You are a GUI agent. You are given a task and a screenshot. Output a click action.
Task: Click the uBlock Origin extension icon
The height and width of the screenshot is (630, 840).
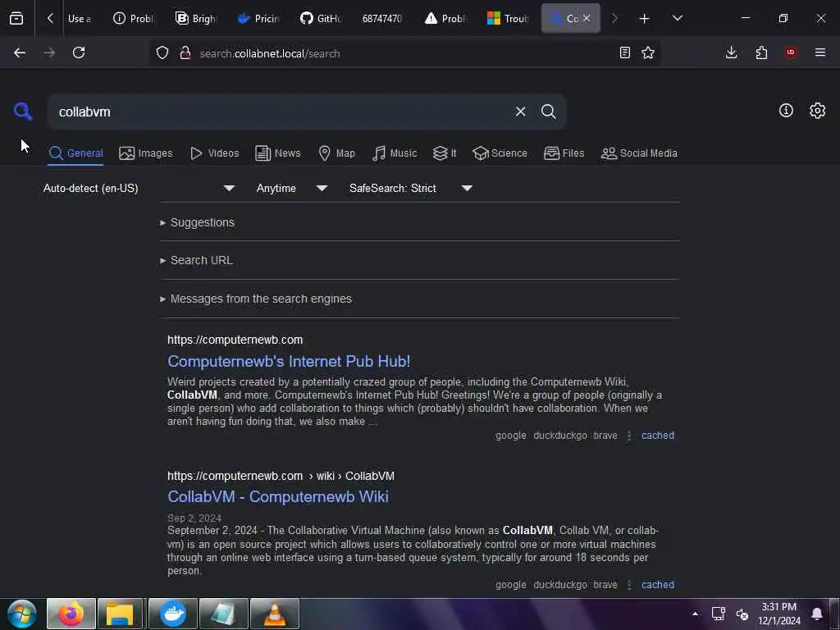click(790, 52)
